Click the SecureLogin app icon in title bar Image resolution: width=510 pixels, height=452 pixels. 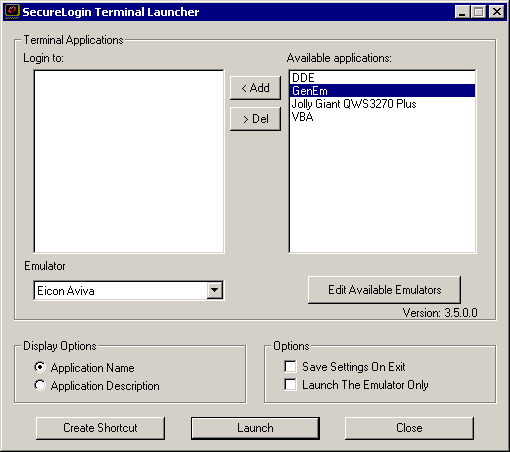(x=12, y=12)
